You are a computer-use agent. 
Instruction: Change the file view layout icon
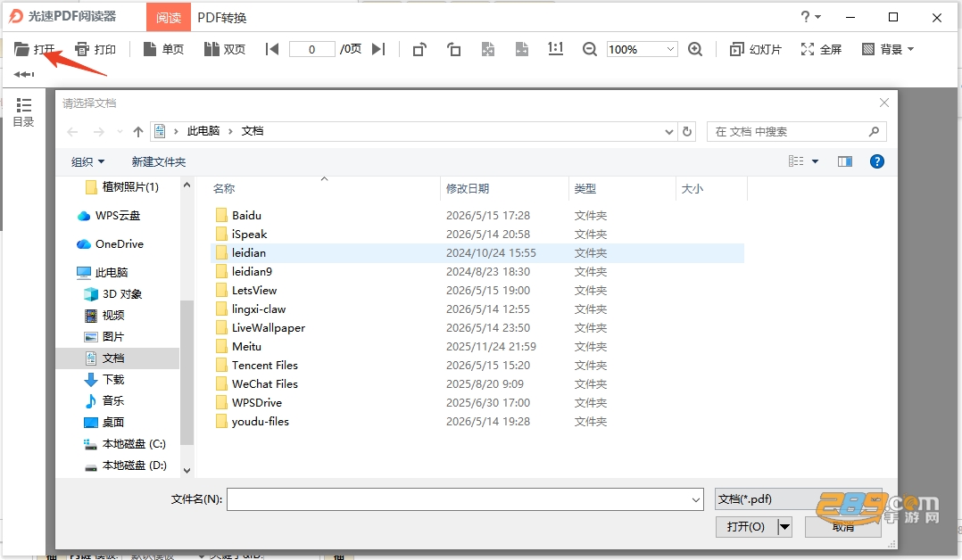tap(796, 161)
